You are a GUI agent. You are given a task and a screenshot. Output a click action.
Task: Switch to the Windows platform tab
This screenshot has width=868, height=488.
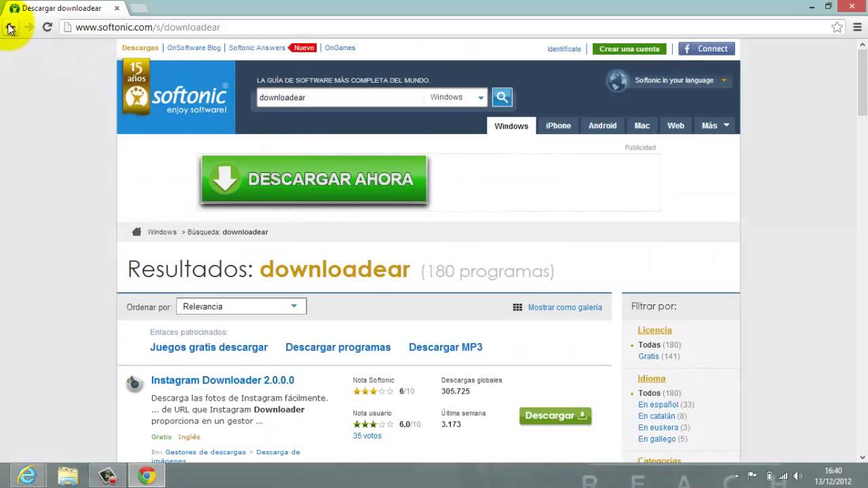pyautogui.click(x=511, y=125)
